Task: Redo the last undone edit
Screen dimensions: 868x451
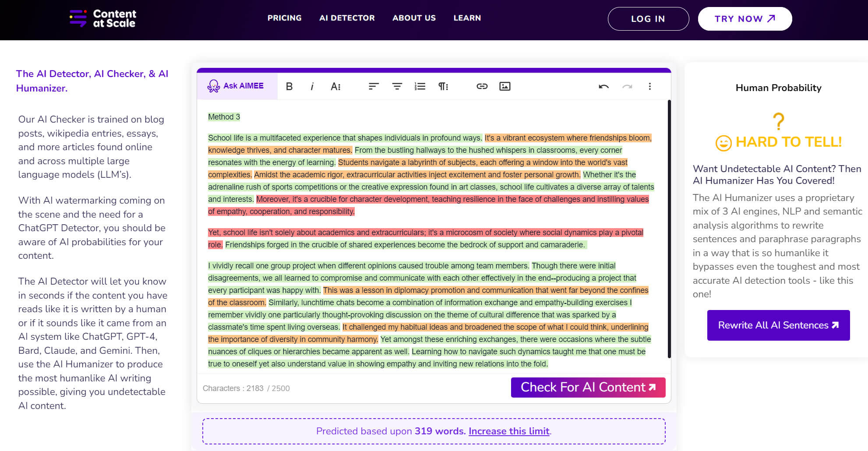Action: pos(627,86)
